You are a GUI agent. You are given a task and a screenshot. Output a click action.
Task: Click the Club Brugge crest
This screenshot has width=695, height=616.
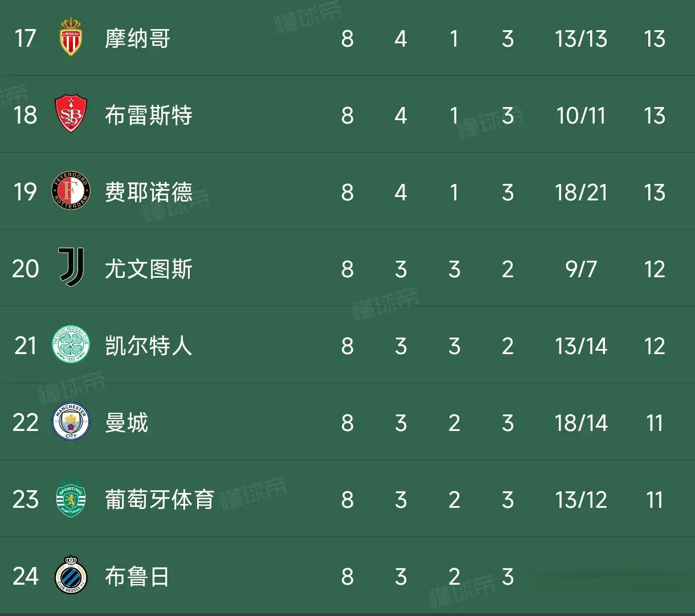coord(71,575)
